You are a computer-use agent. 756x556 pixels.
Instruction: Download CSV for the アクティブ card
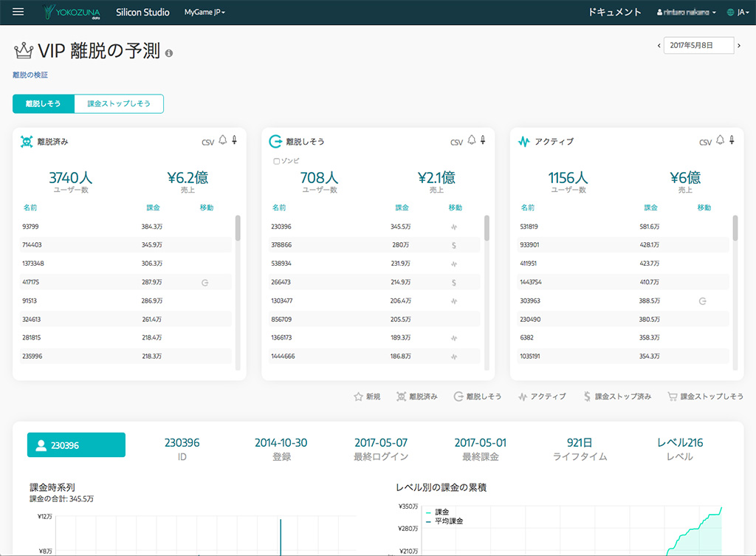coord(705,142)
